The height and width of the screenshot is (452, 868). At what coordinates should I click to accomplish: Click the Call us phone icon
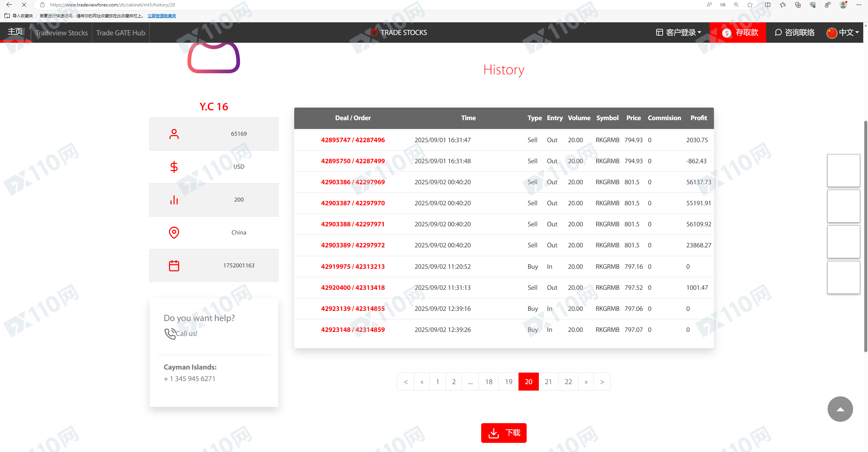coord(170,334)
